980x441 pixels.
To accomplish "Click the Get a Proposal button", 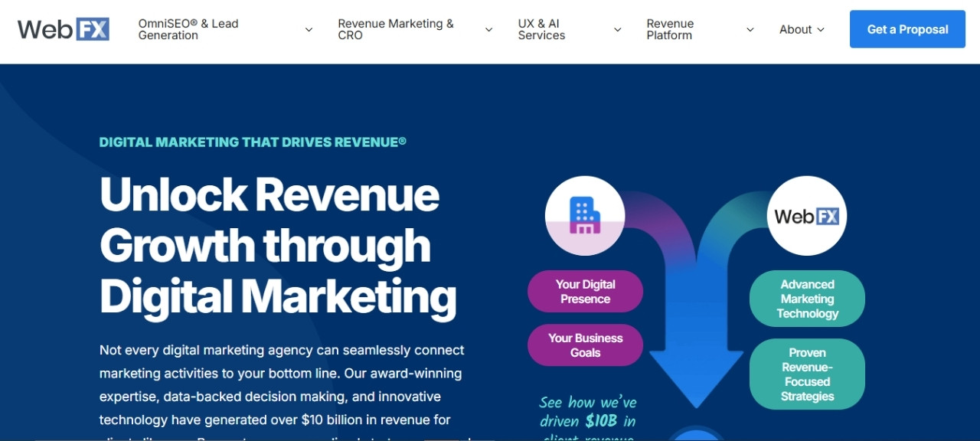I will tap(907, 29).
